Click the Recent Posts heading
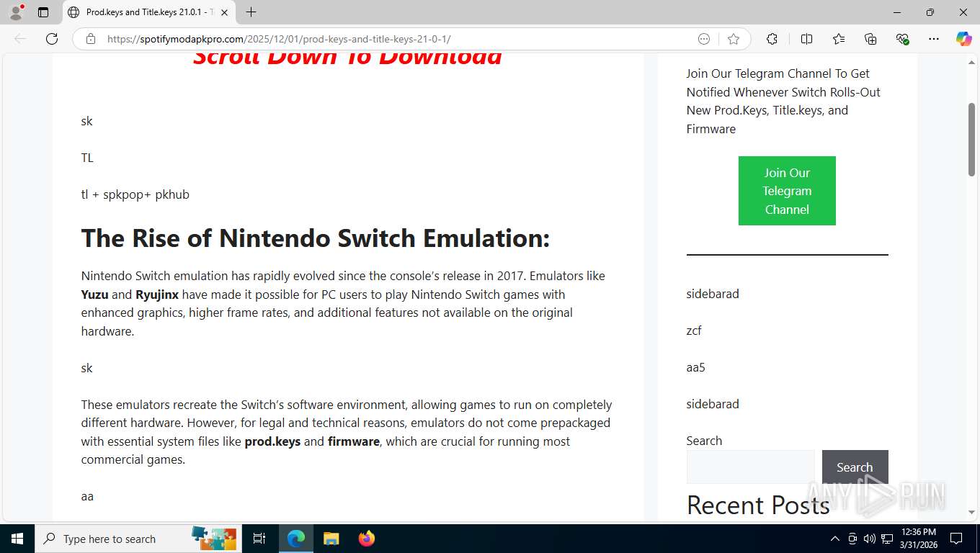The width and height of the screenshot is (980, 553). coord(758,505)
